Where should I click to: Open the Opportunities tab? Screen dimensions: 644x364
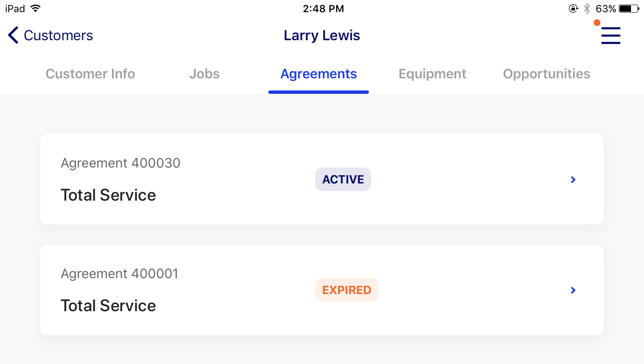pyautogui.click(x=546, y=74)
